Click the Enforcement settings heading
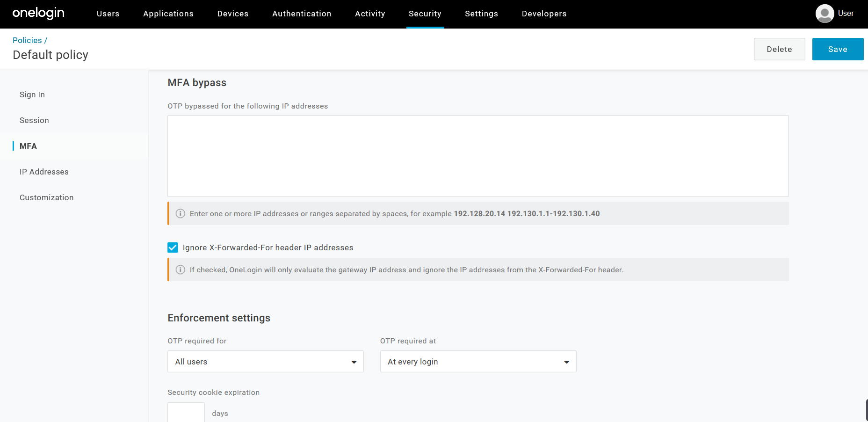868x422 pixels. point(219,318)
